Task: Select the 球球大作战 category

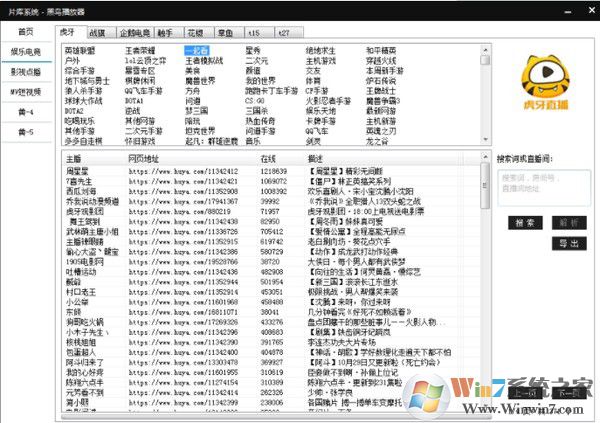Action: pos(83,101)
